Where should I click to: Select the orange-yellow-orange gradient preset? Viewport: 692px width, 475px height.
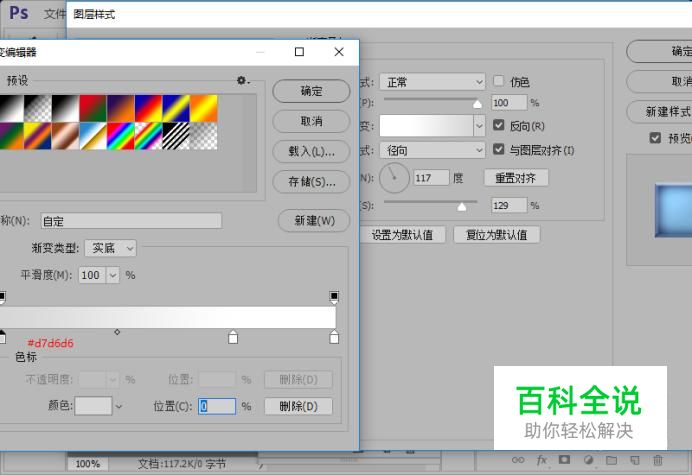pyautogui.click(x=204, y=108)
